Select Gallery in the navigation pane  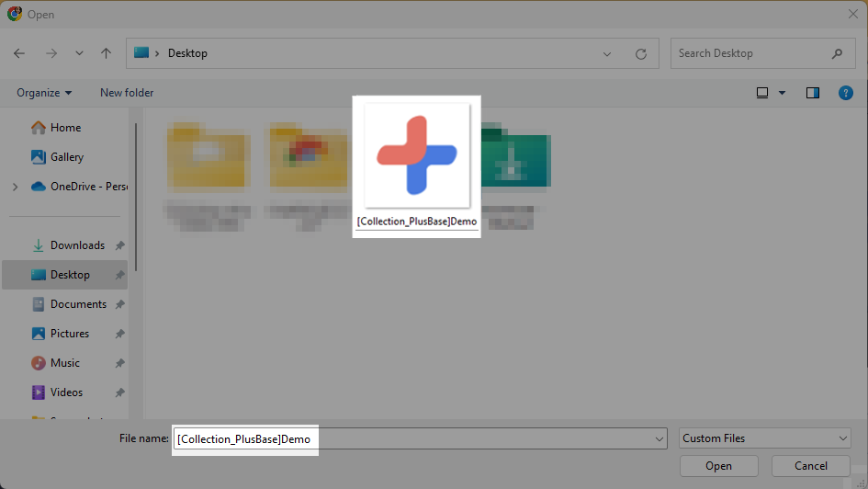[67, 157]
